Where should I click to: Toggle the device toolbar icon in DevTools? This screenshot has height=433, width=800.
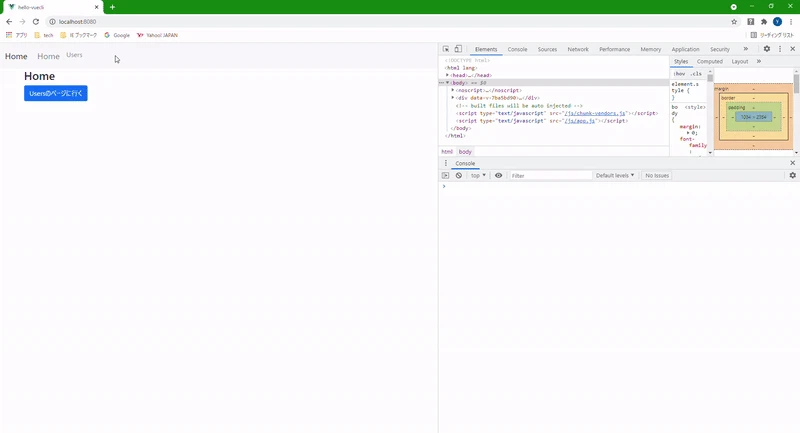click(458, 49)
